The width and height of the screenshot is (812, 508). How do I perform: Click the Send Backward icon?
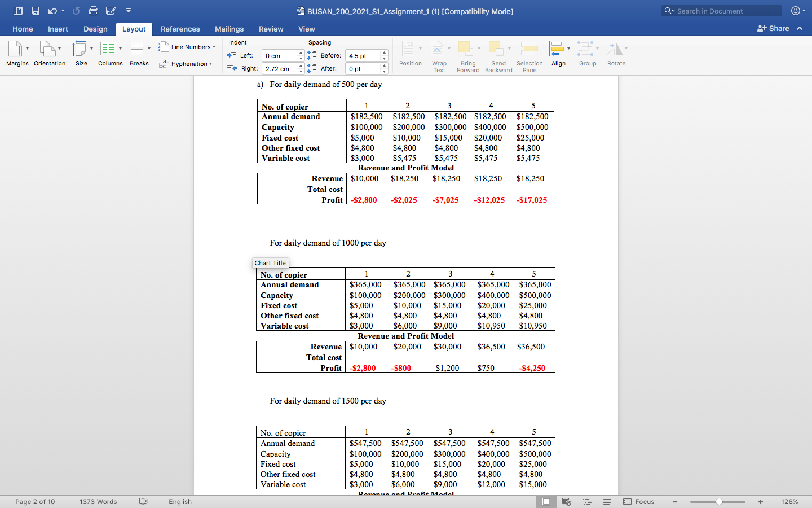pos(496,49)
